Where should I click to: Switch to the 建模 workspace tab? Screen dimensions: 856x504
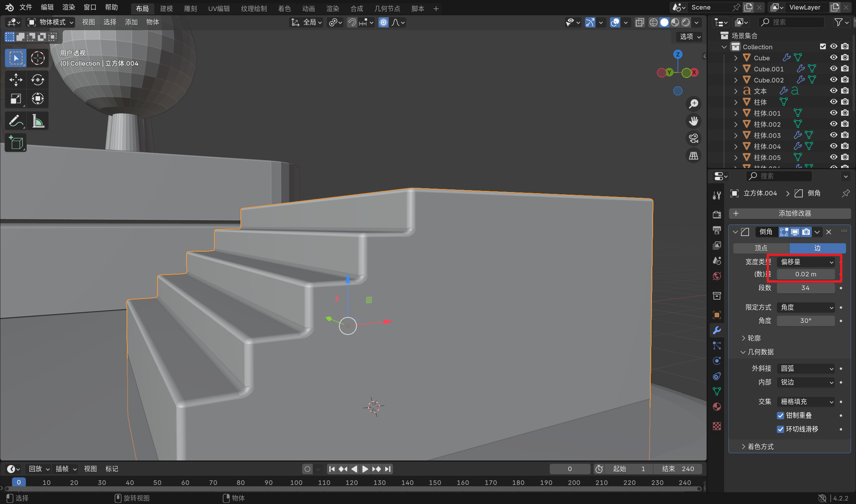[x=166, y=8]
